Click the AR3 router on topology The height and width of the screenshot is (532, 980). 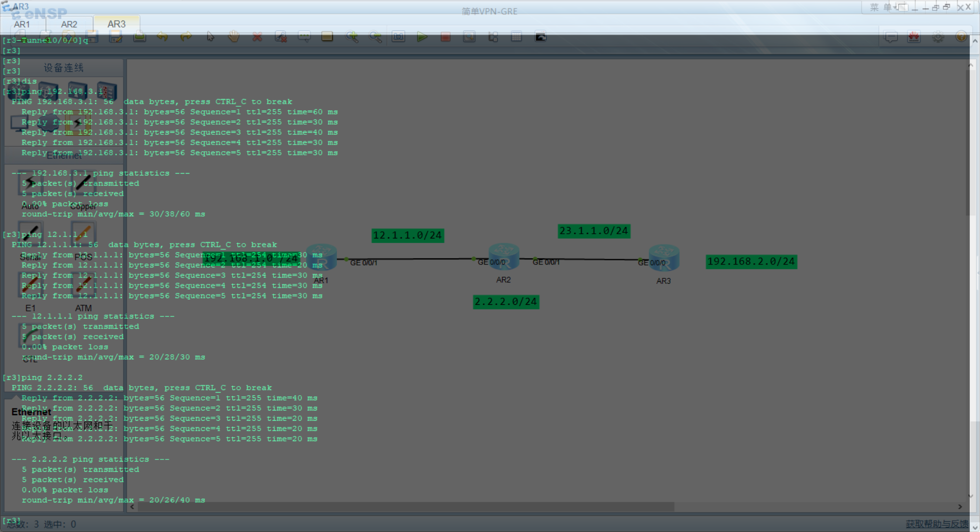[x=664, y=258]
